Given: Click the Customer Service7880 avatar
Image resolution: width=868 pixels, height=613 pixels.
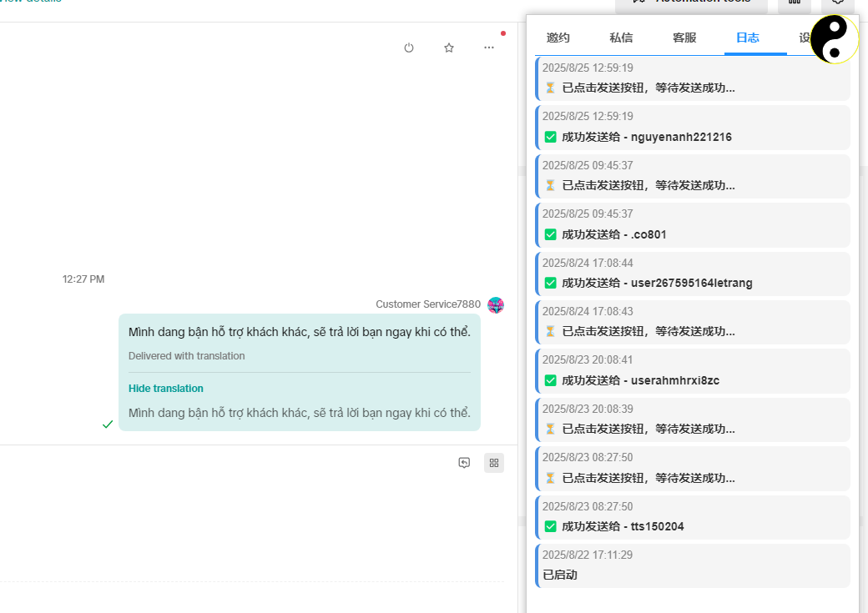Looking at the screenshot, I should pos(496,304).
